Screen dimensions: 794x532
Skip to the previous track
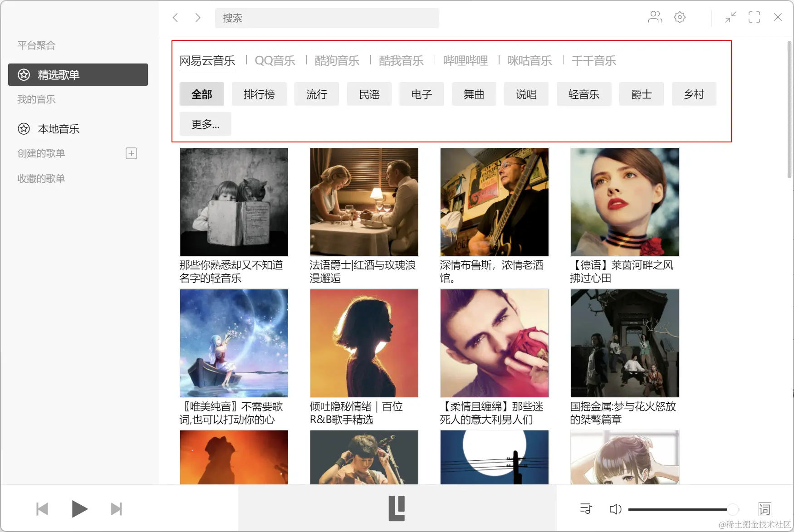pyautogui.click(x=42, y=509)
